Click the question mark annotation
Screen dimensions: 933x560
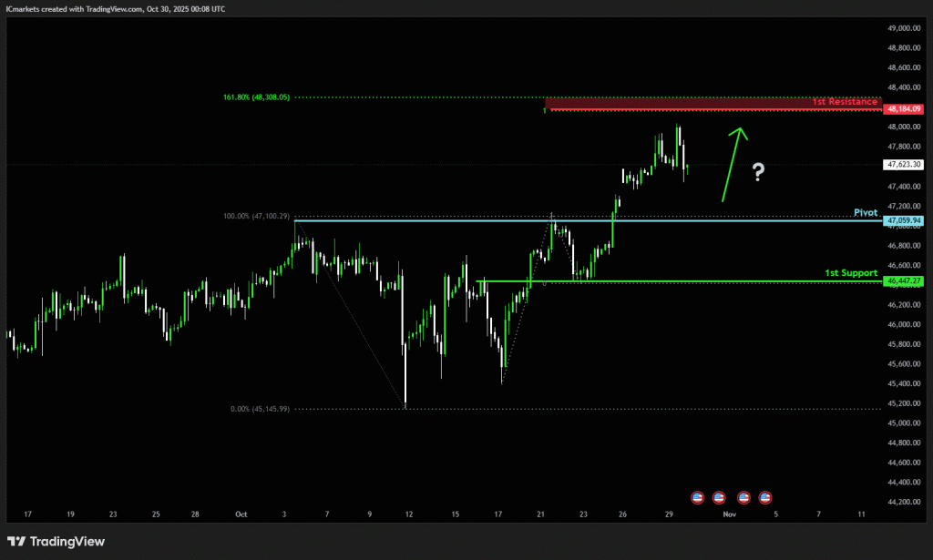click(x=758, y=173)
